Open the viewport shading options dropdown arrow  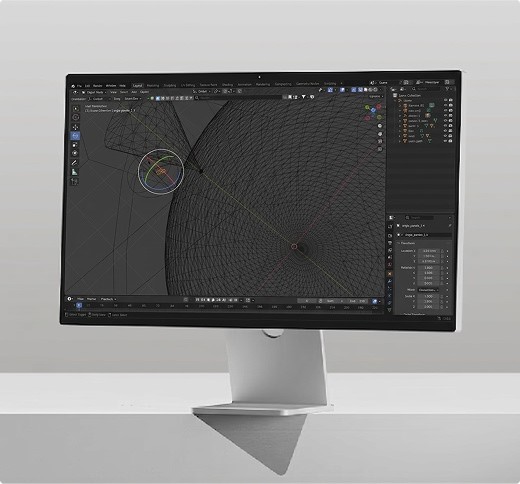coord(380,89)
